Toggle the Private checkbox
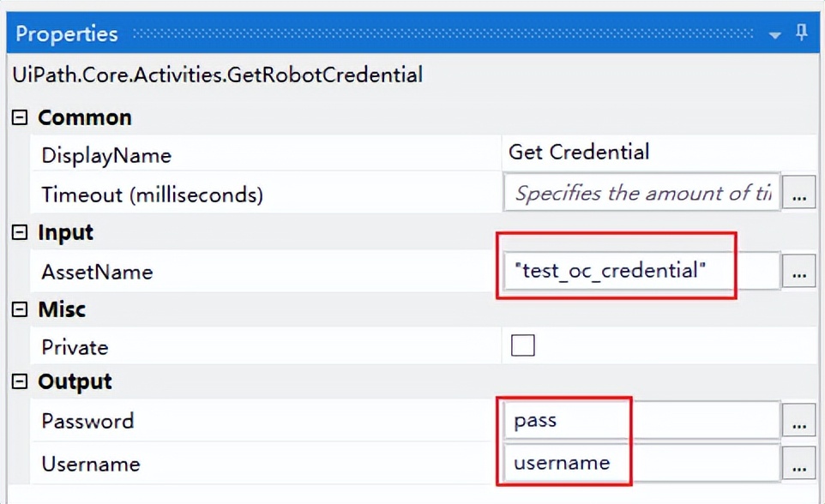 [x=522, y=345]
